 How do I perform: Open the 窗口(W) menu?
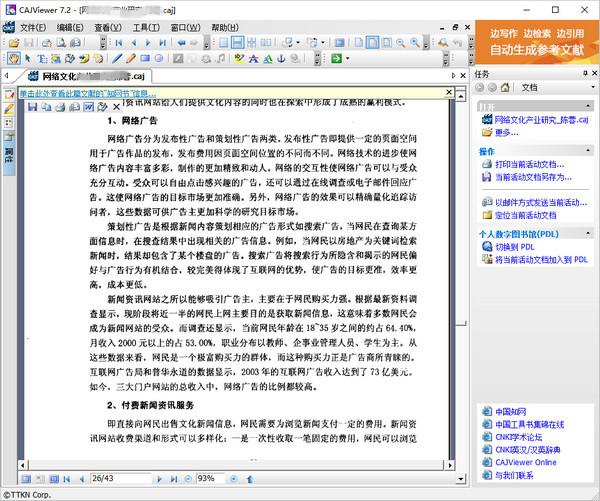pos(185,28)
